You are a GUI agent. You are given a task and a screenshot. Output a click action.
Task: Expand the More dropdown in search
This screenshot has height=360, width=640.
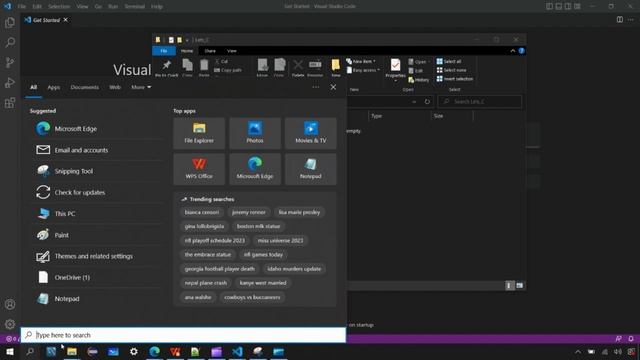click(x=141, y=87)
